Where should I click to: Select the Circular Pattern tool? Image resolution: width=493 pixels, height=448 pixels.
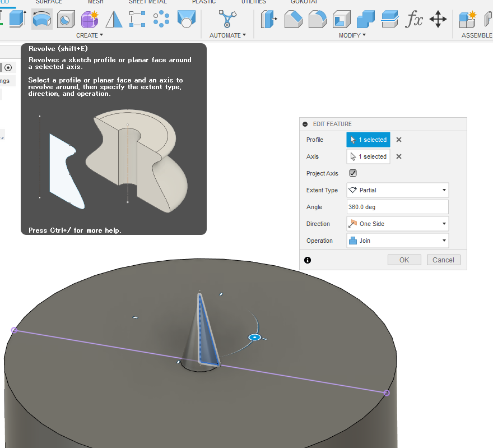point(161,20)
